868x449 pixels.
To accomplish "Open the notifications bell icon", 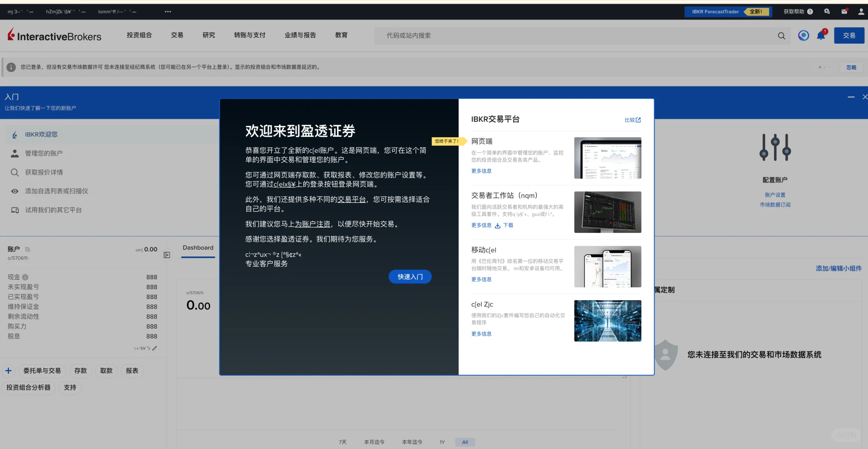I will (x=821, y=36).
